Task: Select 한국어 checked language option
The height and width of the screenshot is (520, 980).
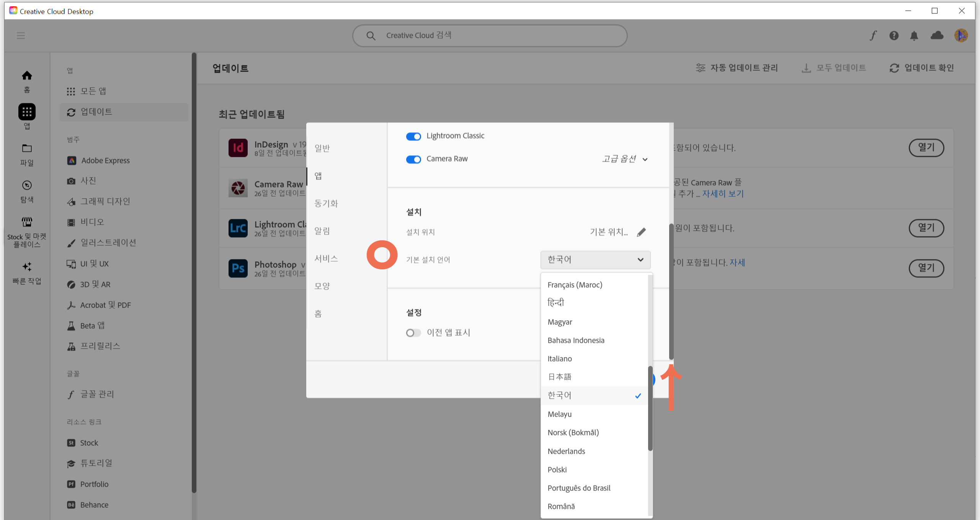Action: (595, 395)
